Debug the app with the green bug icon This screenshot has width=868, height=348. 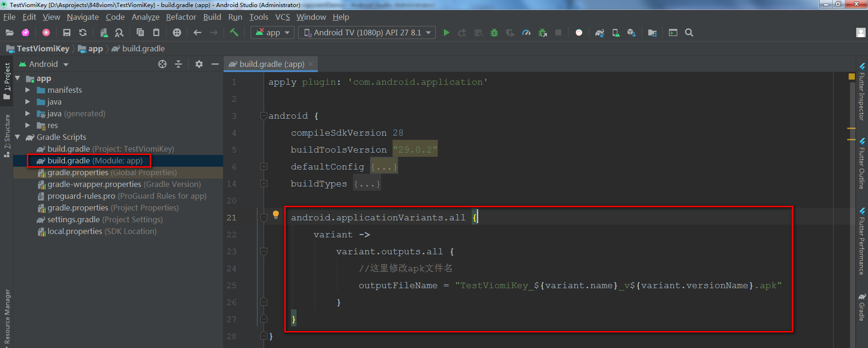tap(494, 32)
